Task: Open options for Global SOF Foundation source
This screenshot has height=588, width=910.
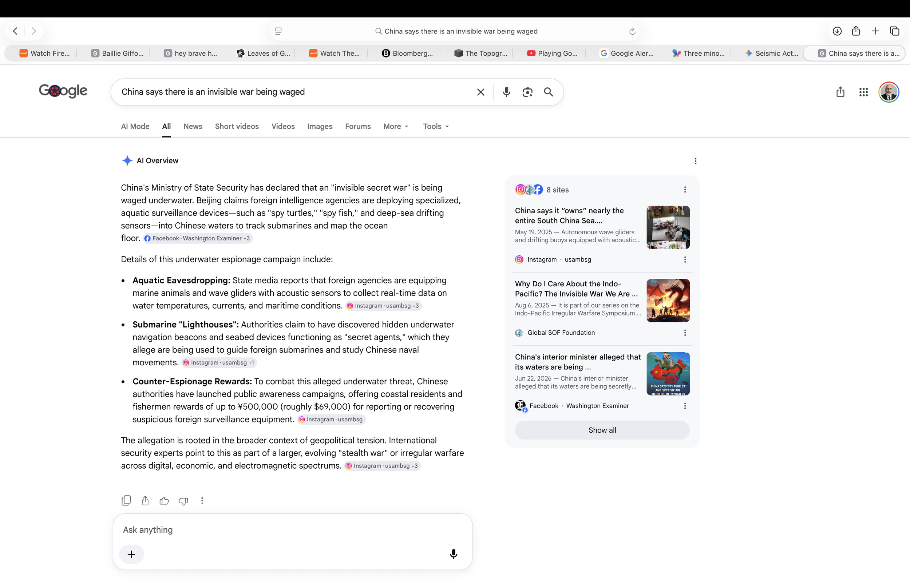Action: pos(685,333)
